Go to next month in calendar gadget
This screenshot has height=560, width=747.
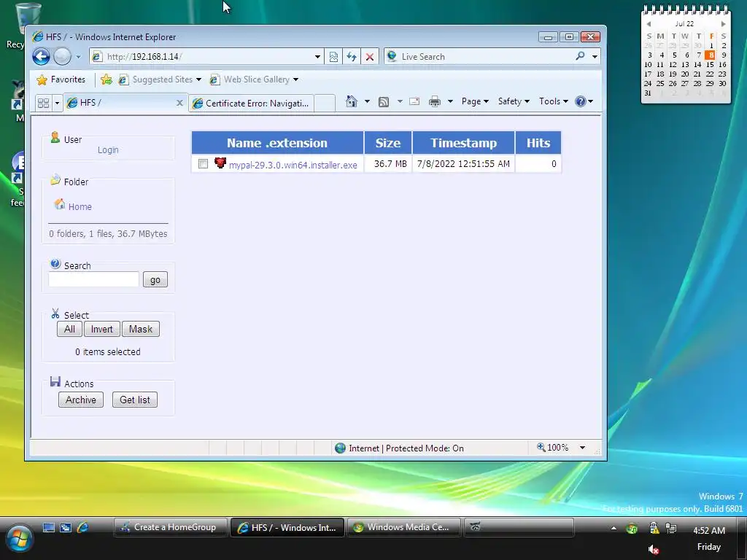[723, 23]
